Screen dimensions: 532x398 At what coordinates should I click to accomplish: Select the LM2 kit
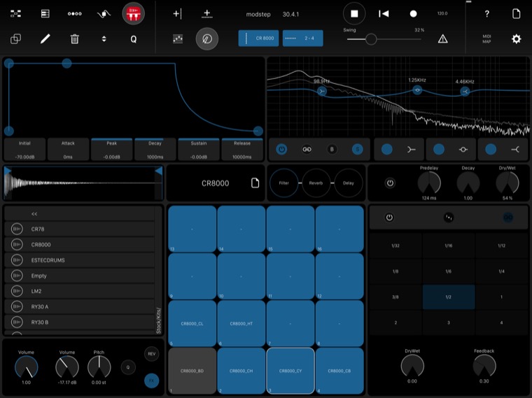pyautogui.click(x=79, y=291)
